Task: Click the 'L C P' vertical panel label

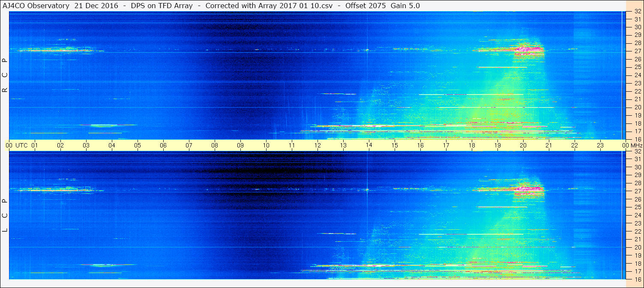Action: (x=5, y=215)
